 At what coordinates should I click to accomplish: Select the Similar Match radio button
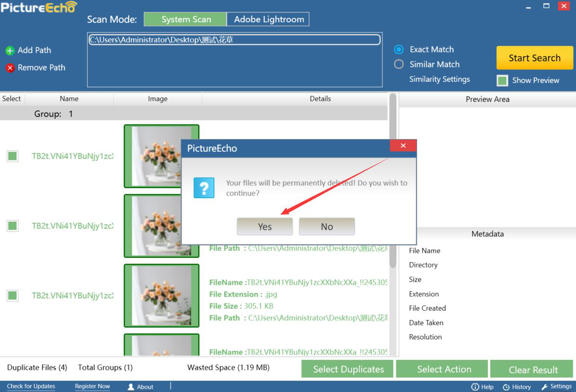point(399,64)
